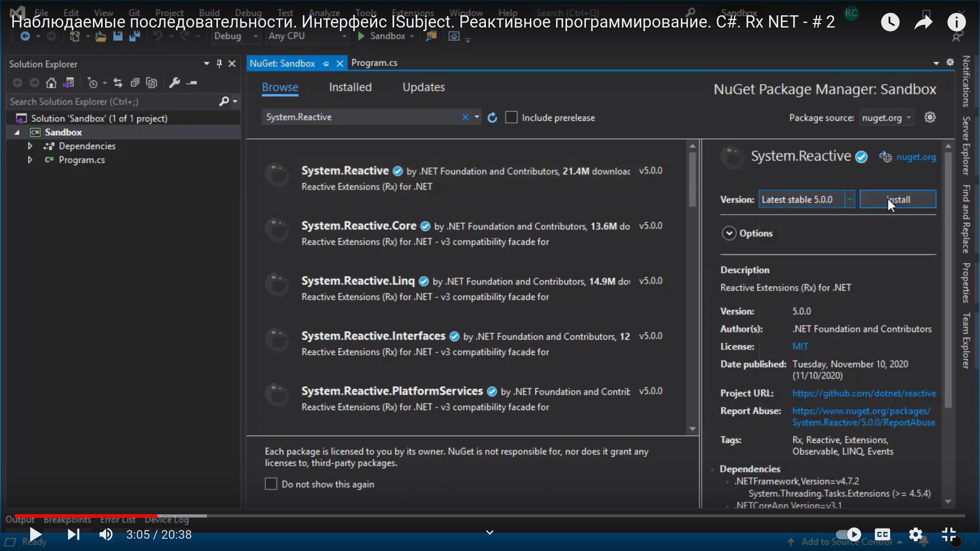Clear the System.Reactive search text
The width and height of the screenshot is (980, 551).
pos(465,117)
